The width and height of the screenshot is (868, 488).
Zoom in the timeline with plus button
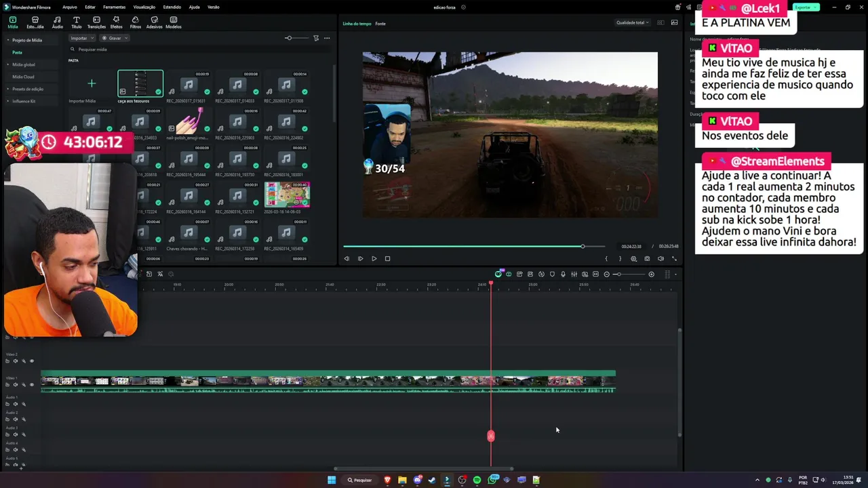click(x=651, y=274)
